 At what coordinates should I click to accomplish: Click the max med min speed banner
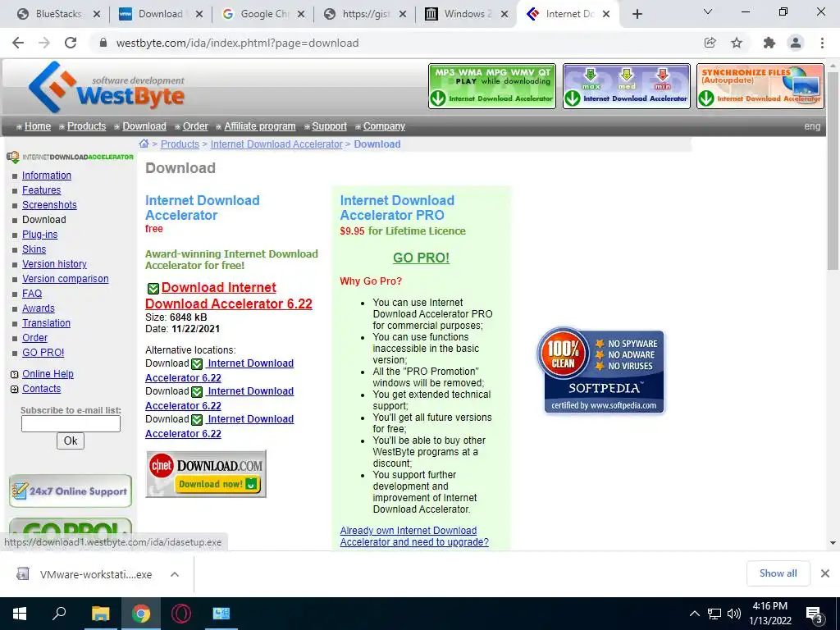tap(626, 86)
